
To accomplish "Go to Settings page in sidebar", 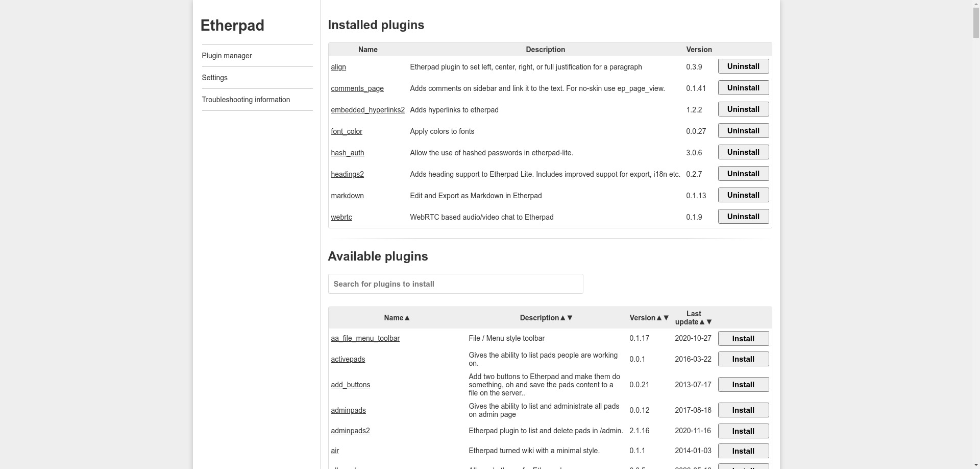I will pos(214,78).
